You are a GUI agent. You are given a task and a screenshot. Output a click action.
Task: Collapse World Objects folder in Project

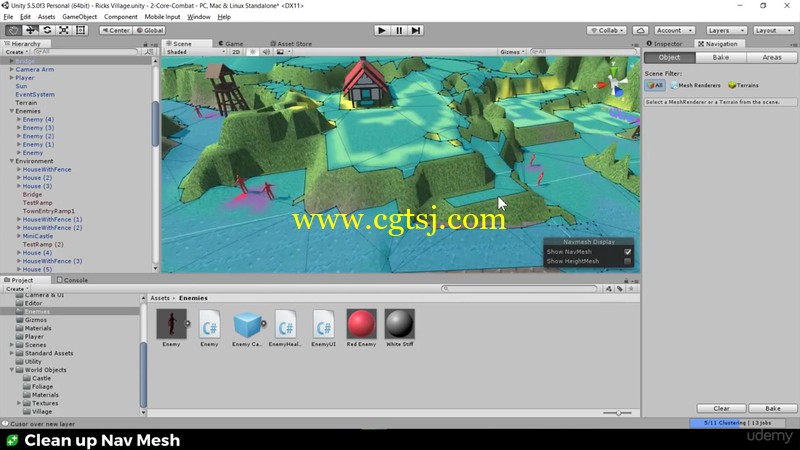(x=12, y=370)
